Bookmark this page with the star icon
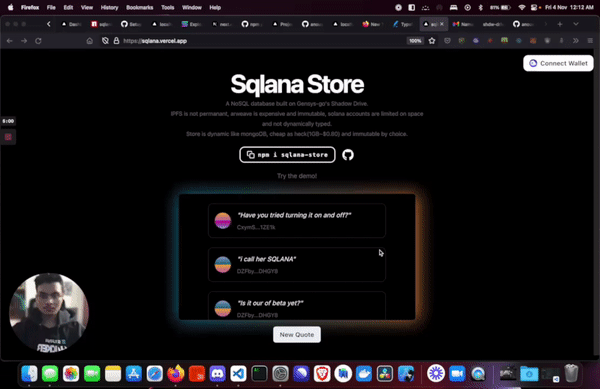The width and height of the screenshot is (600, 389). (x=432, y=41)
